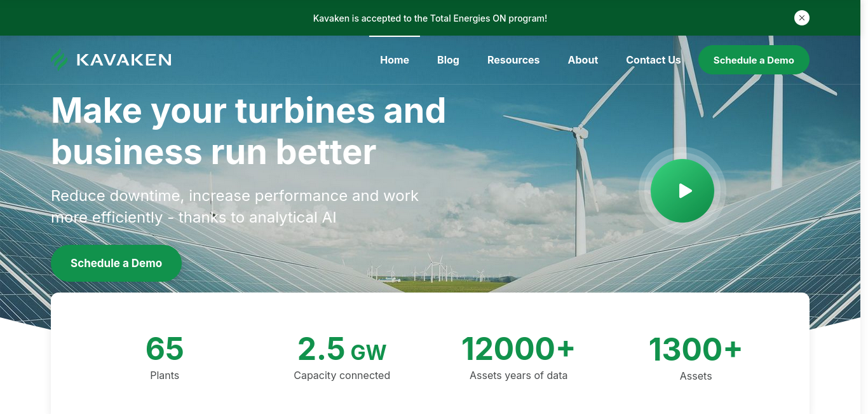
Task: Open the Resources menu item
Action: pyautogui.click(x=513, y=60)
